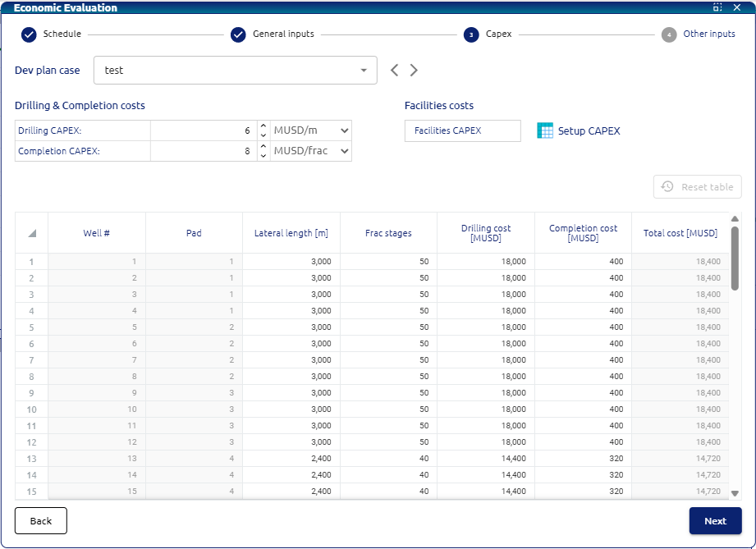Switch to the Other inputs step
The image size is (756, 549).
(709, 34)
